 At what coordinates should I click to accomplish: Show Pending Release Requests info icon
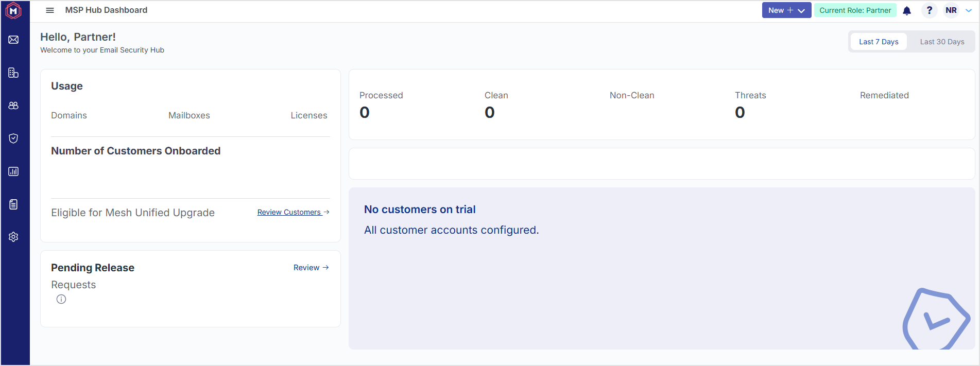[x=61, y=299]
